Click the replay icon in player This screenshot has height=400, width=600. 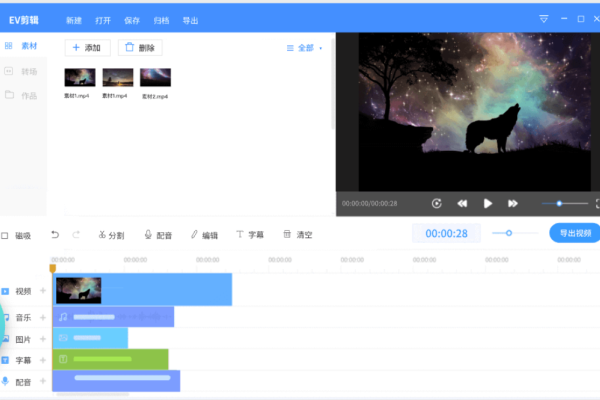(437, 203)
